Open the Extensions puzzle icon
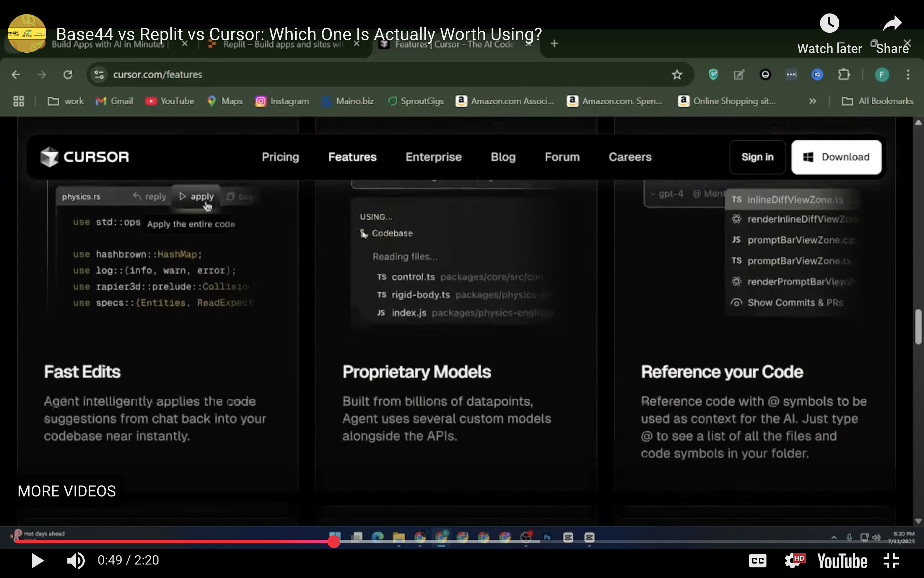Image resolution: width=924 pixels, height=578 pixels. 844,74
